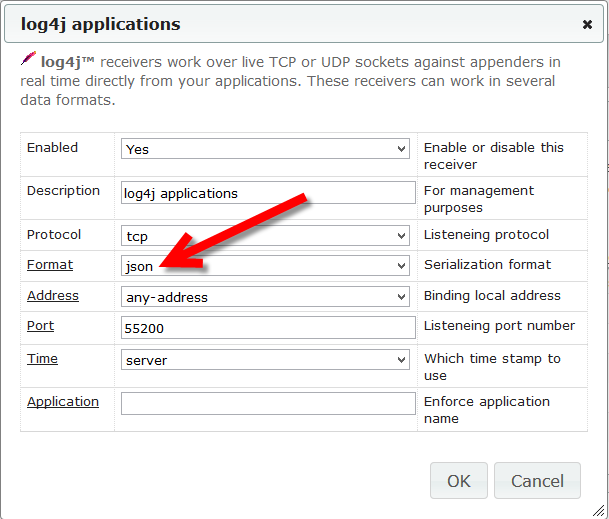Click 'Enforce application name' description text

tap(487, 410)
